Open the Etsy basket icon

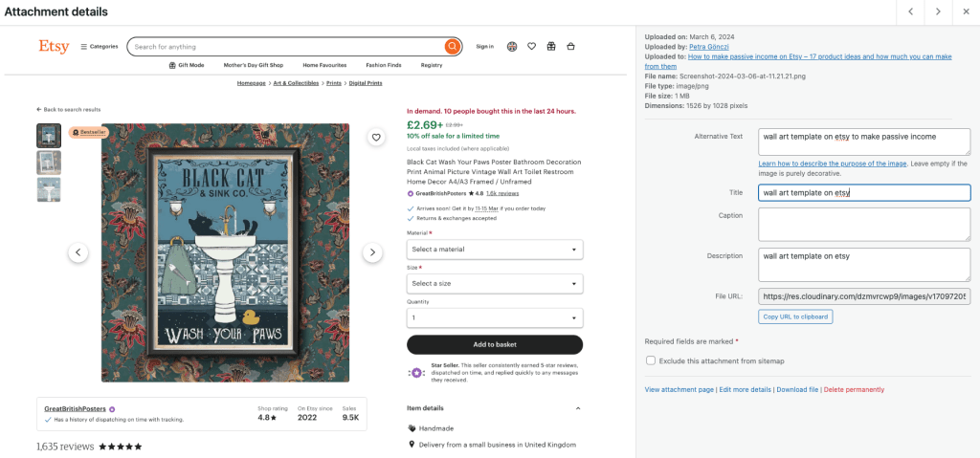(571, 46)
